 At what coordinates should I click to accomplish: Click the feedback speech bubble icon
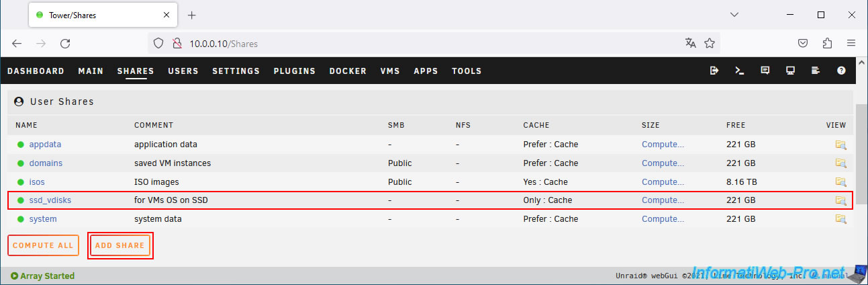click(765, 71)
